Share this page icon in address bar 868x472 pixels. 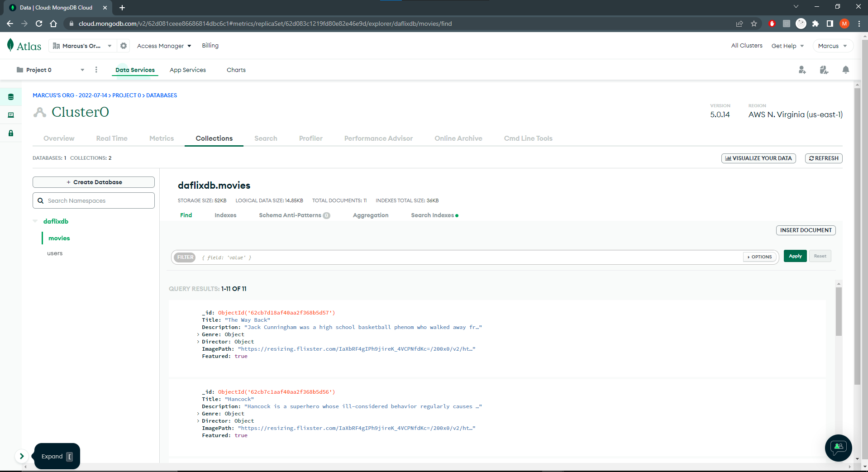coord(739,24)
